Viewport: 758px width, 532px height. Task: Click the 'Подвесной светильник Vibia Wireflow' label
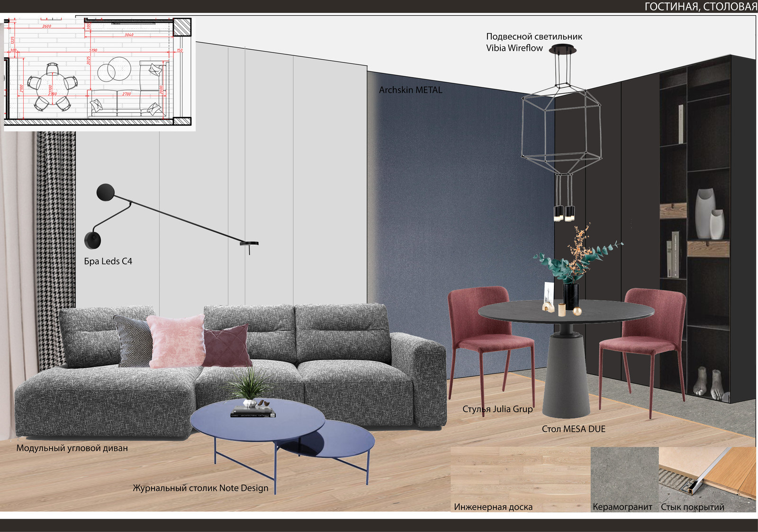pyautogui.click(x=533, y=42)
